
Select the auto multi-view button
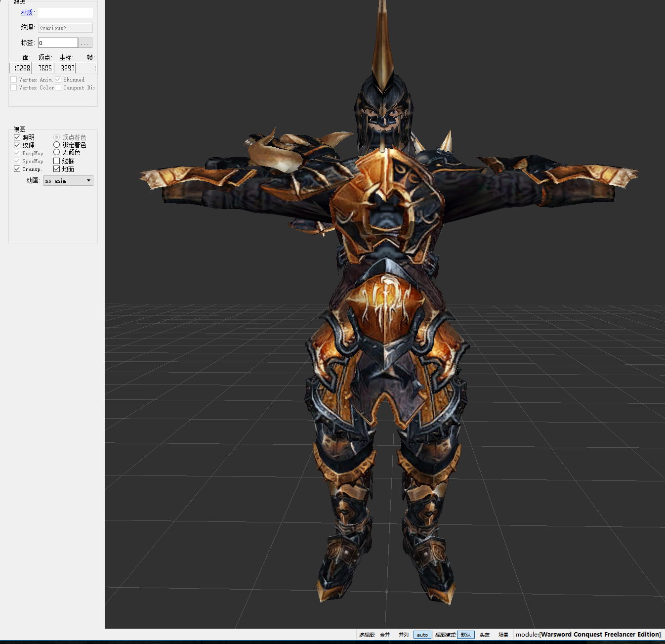click(x=422, y=635)
